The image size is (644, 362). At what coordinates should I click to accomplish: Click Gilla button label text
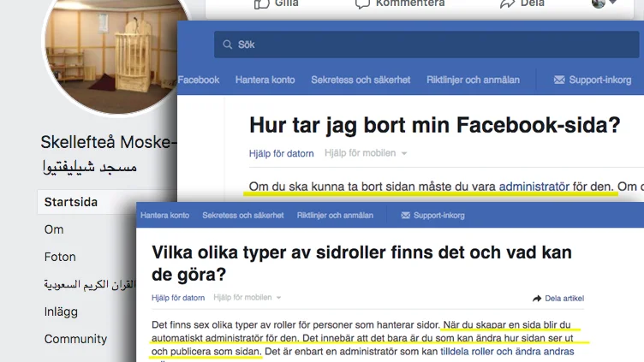pyautogui.click(x=286, y=3)
